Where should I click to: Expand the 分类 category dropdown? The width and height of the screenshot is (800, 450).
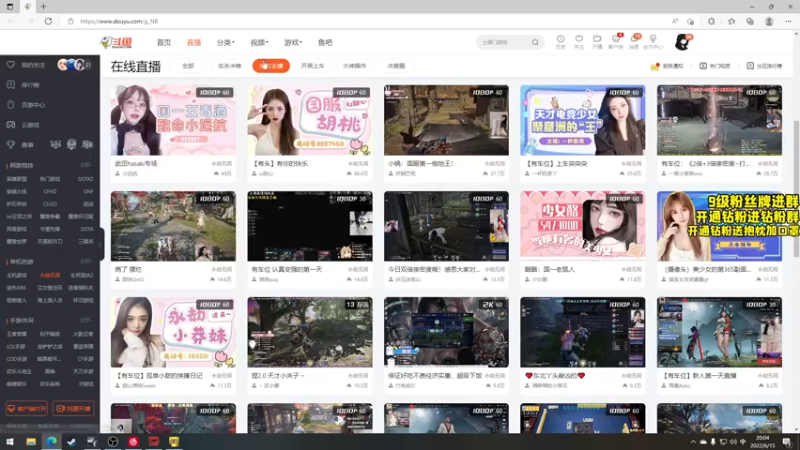pos(226,42)
